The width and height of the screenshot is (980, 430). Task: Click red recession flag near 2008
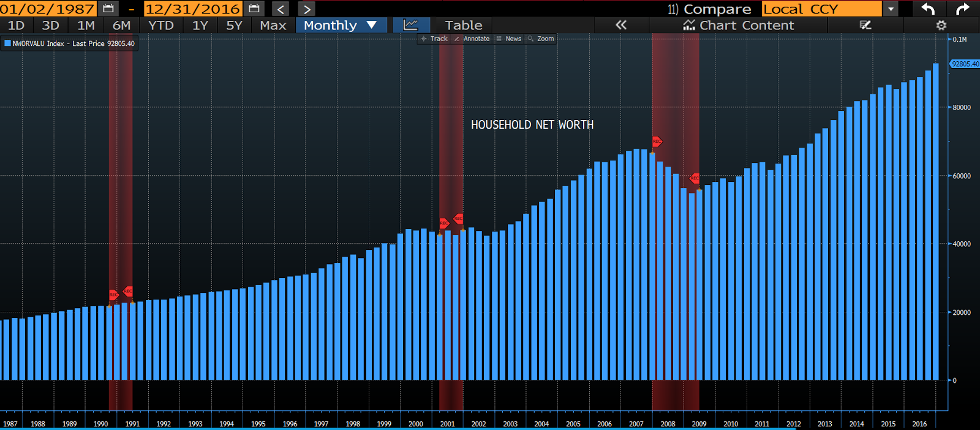[657, 141]
